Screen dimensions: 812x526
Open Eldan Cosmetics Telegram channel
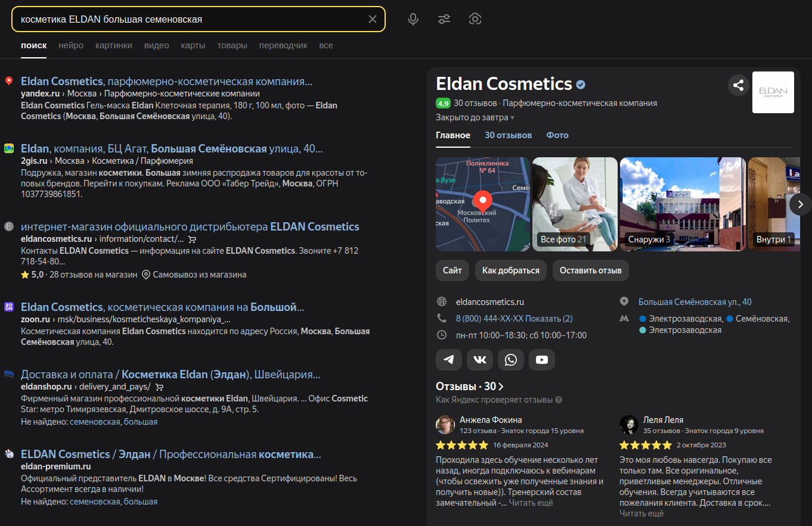tap(449, 360)
